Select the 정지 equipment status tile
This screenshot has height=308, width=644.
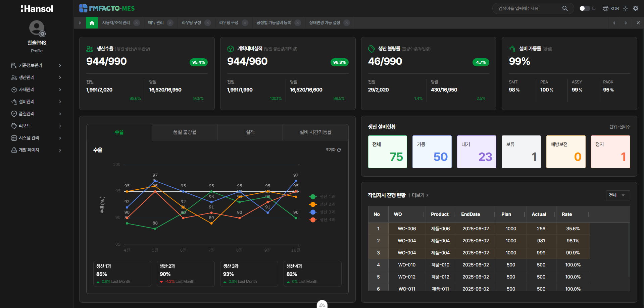[x=610, y=152]
